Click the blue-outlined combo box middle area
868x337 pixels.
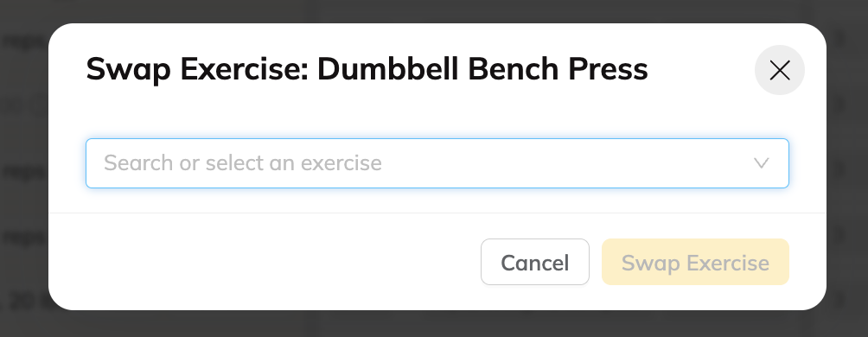click(437, 163)
